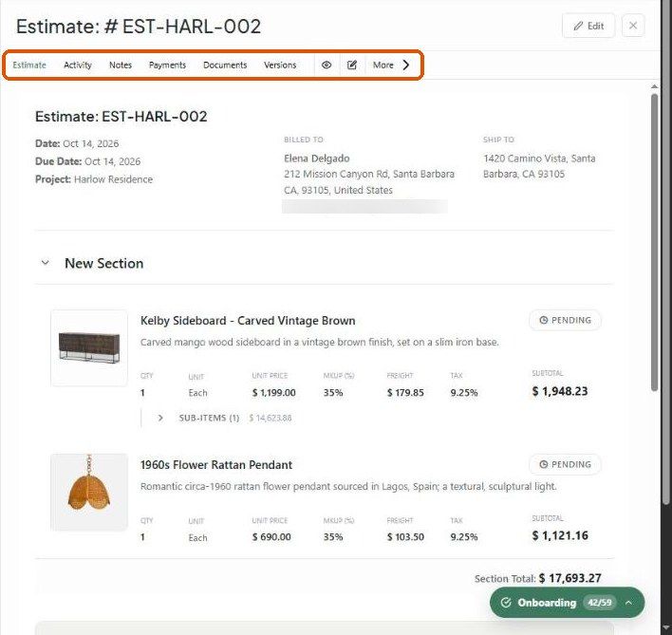Expand the More menu chevron
672x635 pixels.
tap(406, 65)
